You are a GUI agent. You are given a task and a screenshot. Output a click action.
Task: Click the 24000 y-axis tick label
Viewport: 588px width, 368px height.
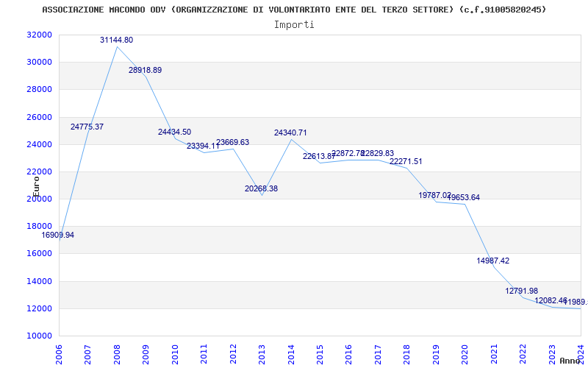click(x=39, y=144)
